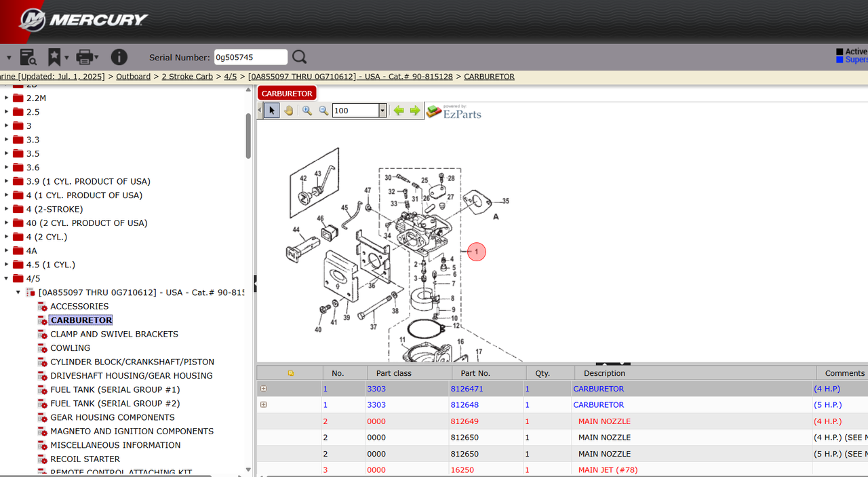
Task: Open MAGNETO AND IGNITION COMPONENTS
Action: click(x=132, y=432)
